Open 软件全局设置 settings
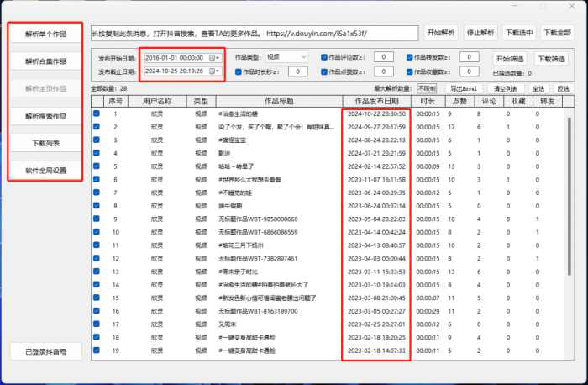The image size is (588, 385). 46,170
